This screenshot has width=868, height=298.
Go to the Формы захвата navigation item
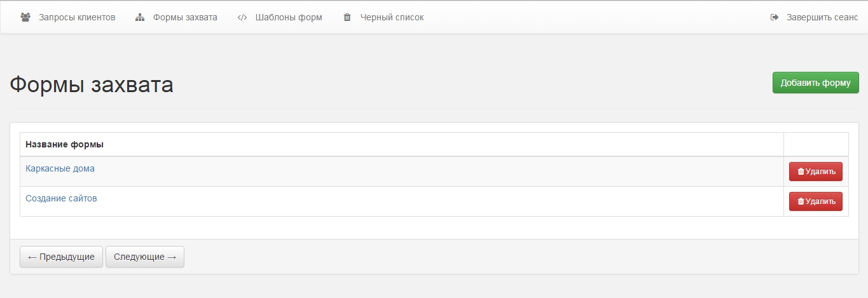[x=185, y=17]
